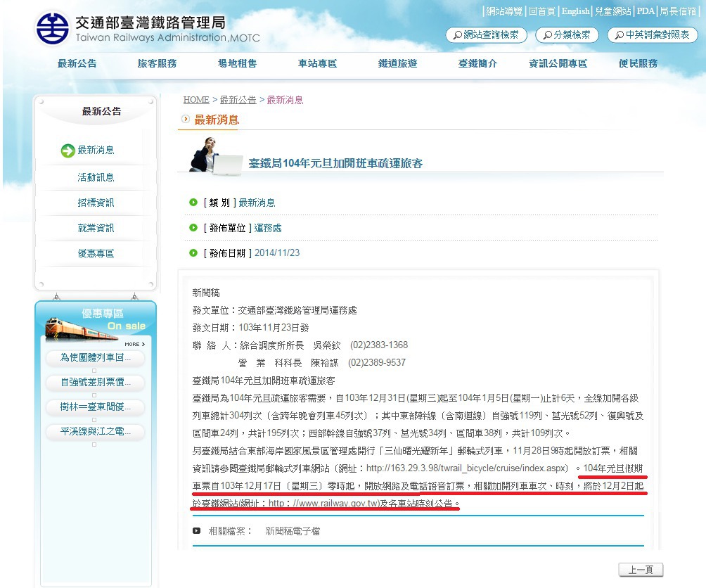Click MORE in the On sale panel
Image resolution: width=706 pixels, height=588 pixels.
[x=134, y=344]
